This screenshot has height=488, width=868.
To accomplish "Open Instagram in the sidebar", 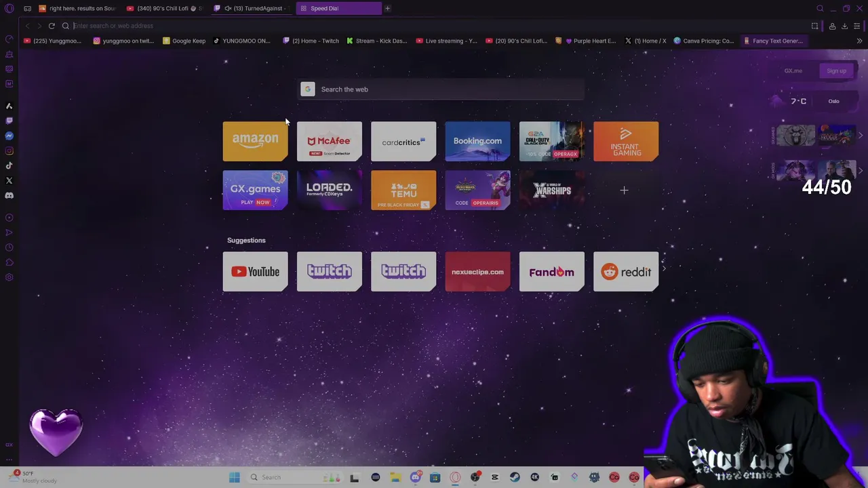I will [x=9, y=150].
